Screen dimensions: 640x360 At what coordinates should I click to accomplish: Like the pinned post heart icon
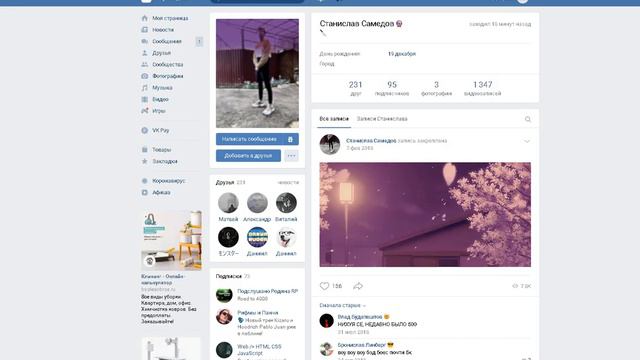click(x=324, y=286)
